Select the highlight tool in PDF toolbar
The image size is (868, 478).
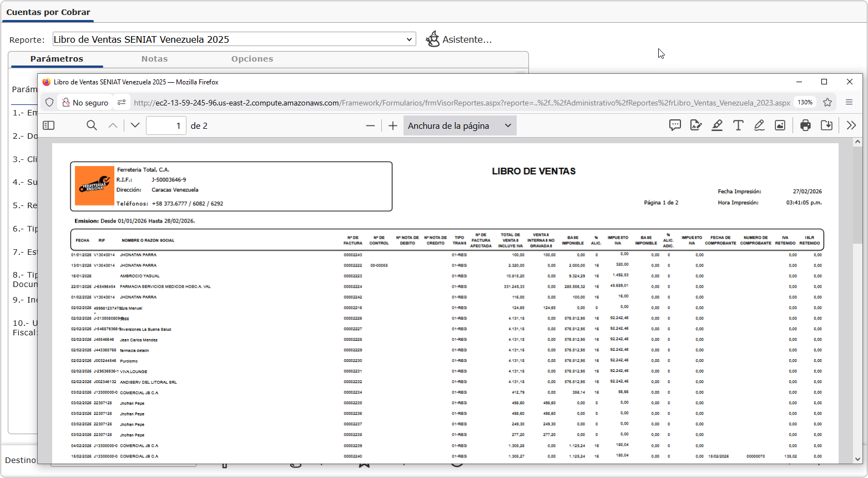coord(717,125)
